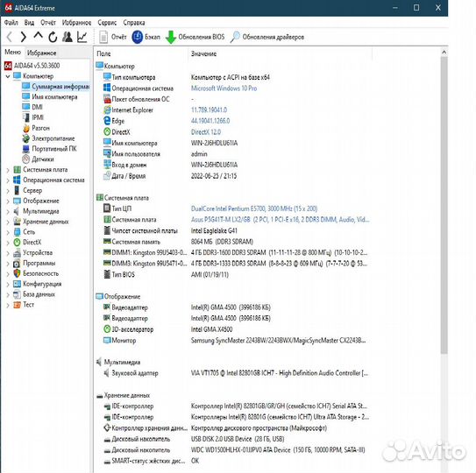Open the Отчёт menu in the menu bar

(48, 23)
